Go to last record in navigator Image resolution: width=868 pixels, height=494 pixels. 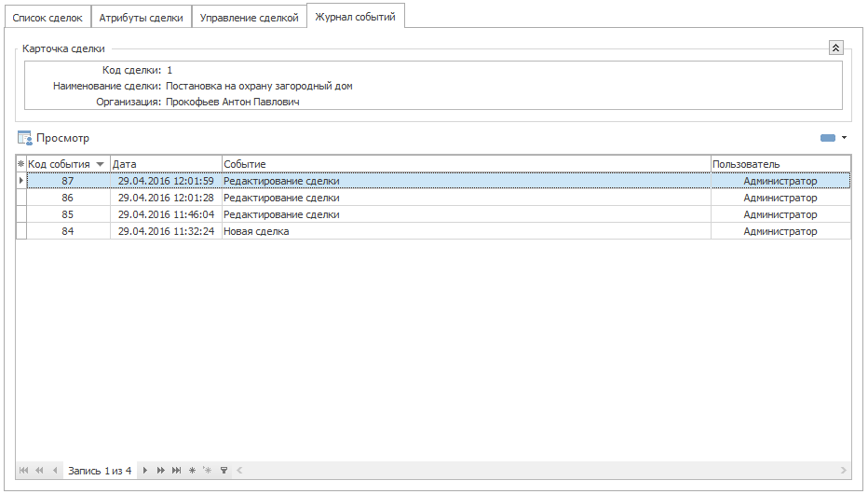176,470
